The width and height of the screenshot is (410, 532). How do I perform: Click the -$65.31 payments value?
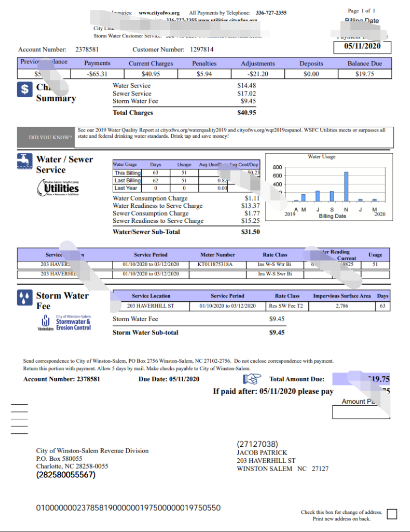click(x=97, y=74)
